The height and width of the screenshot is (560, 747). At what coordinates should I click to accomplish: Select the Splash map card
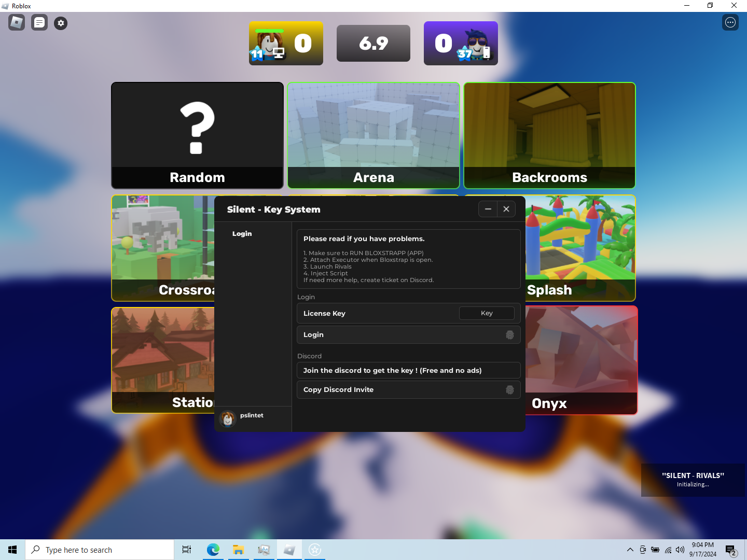click(581, 248)
